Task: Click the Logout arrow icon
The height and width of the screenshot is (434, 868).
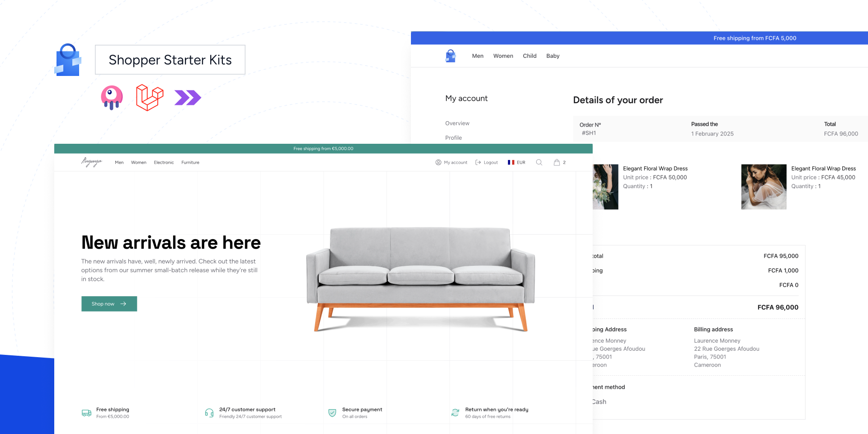Action: pos(478,162)
